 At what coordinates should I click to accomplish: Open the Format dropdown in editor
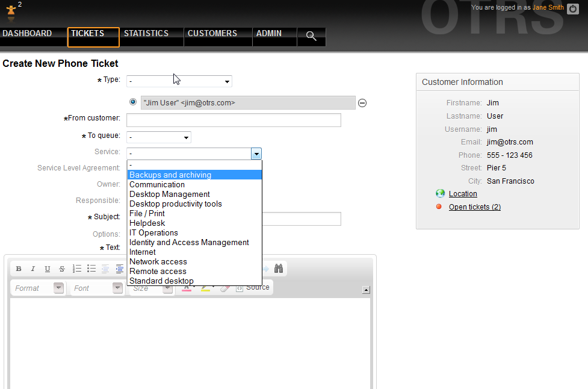click(39, 288)
